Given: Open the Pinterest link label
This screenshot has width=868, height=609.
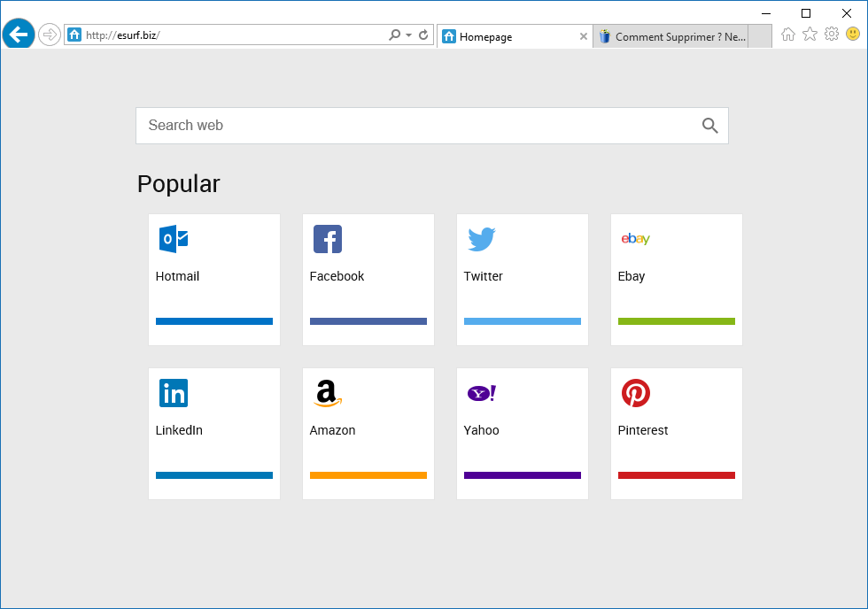Looking at the screenshot, I should click(643, 430).
